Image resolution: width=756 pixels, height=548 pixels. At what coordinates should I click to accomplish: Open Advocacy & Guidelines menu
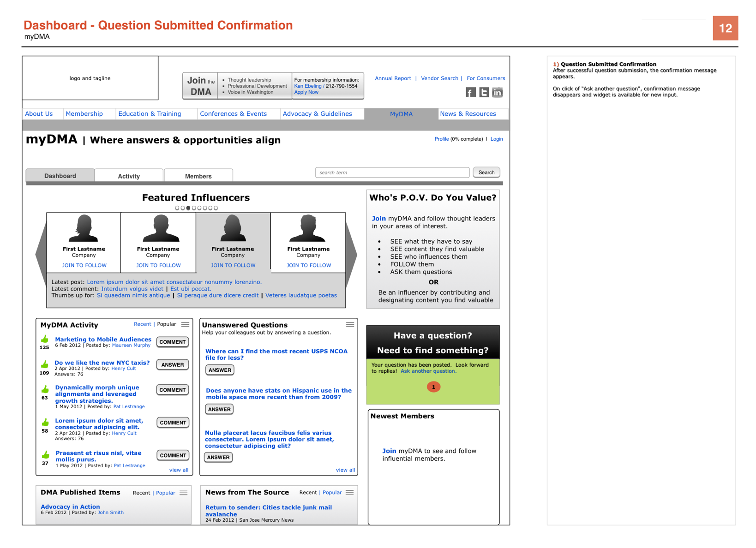(x=317, y=114)
